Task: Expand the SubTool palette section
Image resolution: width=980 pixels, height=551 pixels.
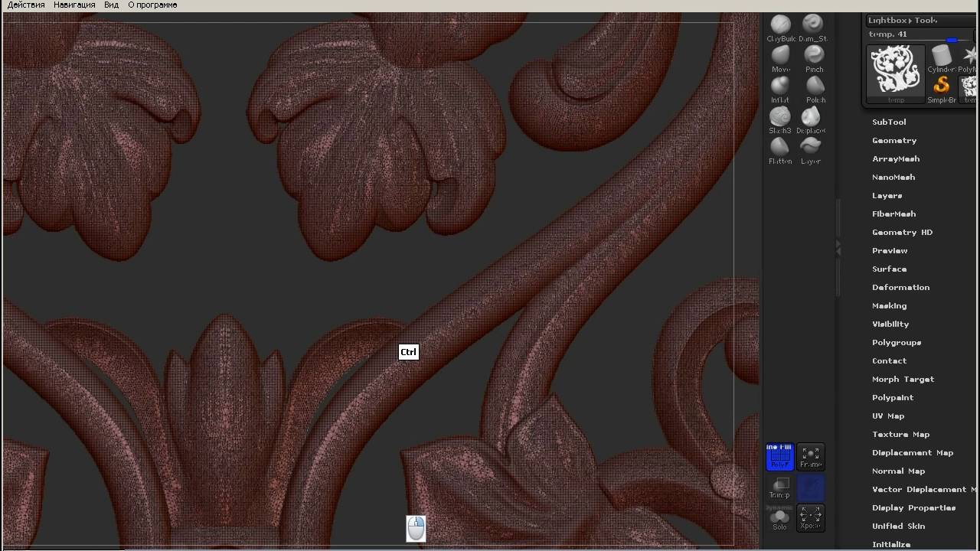Action: tap(889, 122)
